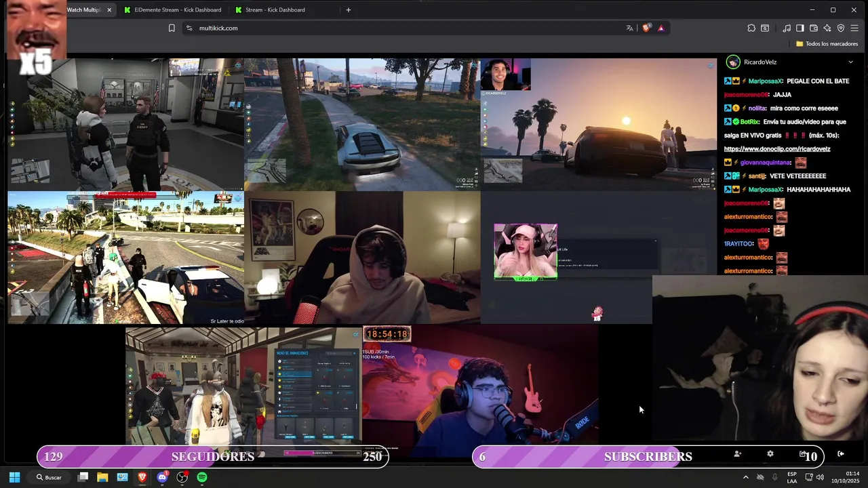Open the browser extensions puzzle icon
Image resolution: width=868 pixels, height=488 pixels.
[751, 28]
